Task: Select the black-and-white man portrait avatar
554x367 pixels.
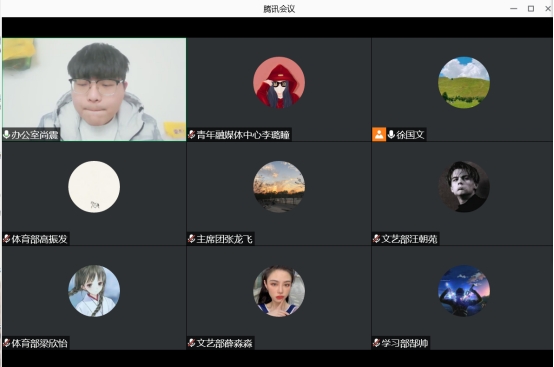Action: click(464, 187)
